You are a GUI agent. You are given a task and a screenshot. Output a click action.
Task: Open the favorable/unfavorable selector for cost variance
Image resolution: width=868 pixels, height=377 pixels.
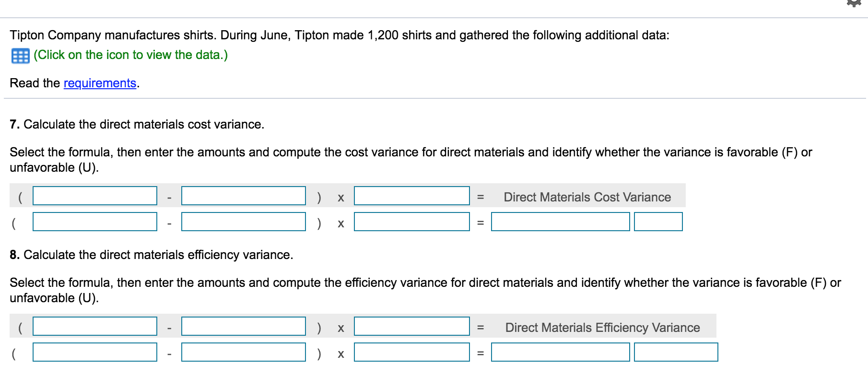658,222
